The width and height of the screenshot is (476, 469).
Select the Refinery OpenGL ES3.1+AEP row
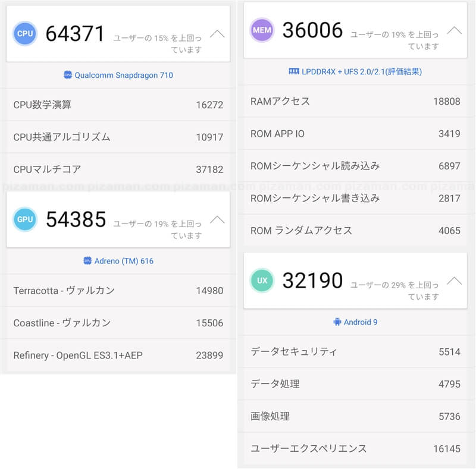click(118, 355)
